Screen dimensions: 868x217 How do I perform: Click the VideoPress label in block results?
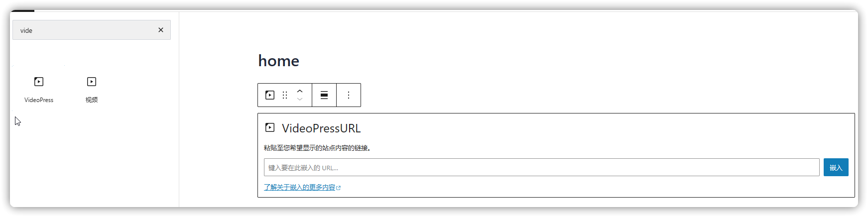coord(39,100)
